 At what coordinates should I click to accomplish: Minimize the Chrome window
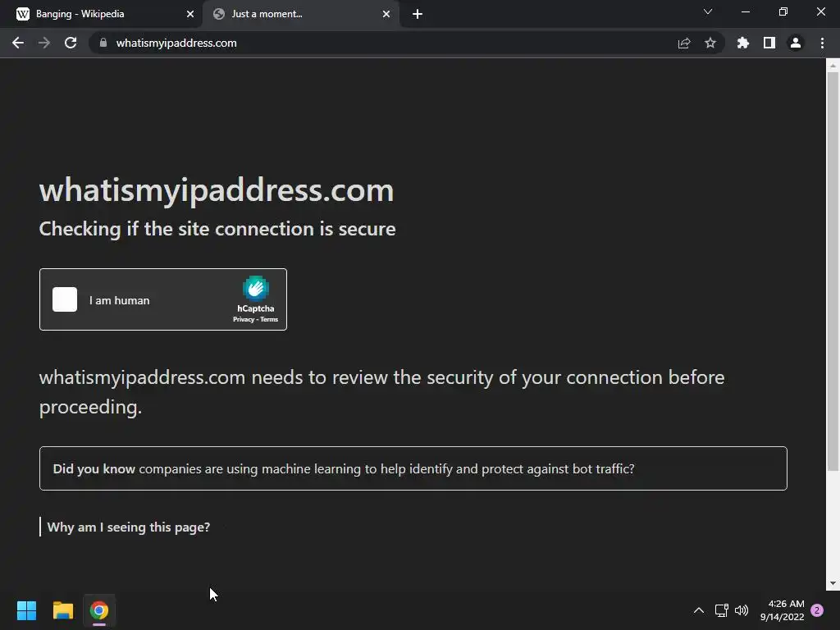[745, 11]
